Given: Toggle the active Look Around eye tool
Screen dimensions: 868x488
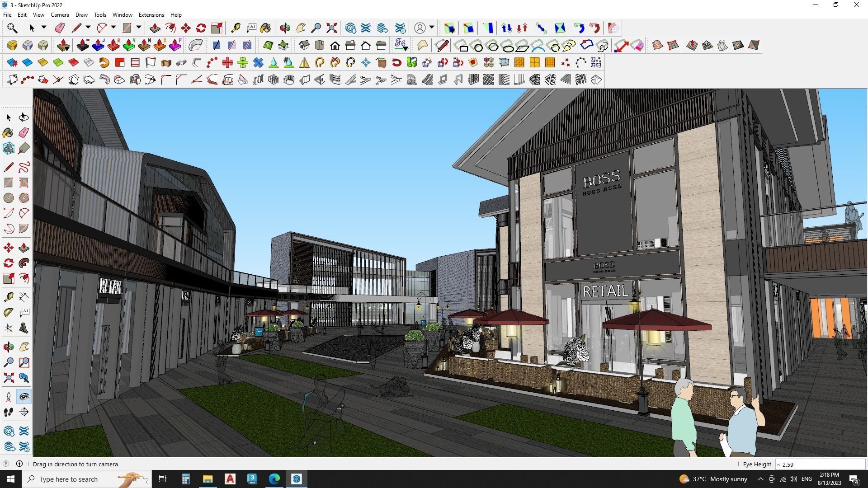Looking at the screenshot, I should (24, 397).
